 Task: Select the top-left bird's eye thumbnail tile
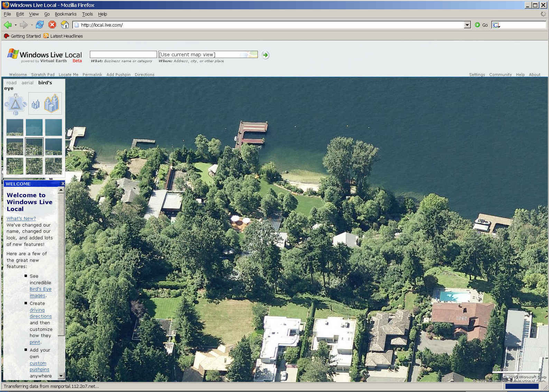(15, 127)
